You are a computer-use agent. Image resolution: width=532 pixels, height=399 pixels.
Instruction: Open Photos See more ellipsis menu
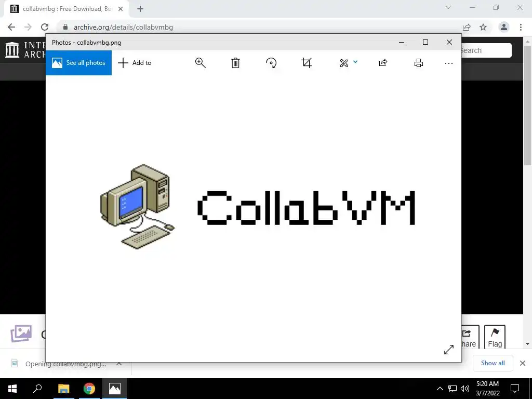(x=448, y=63)
